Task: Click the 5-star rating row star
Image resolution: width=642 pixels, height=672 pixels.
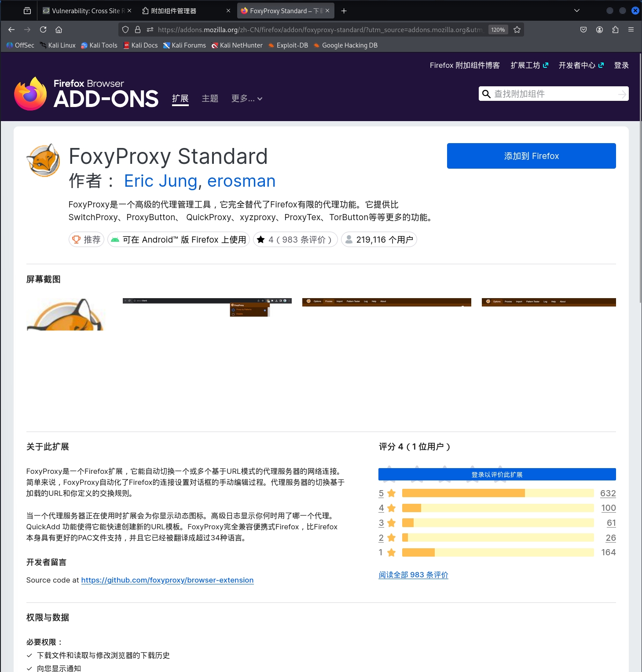Action: [x=392, y=493]
